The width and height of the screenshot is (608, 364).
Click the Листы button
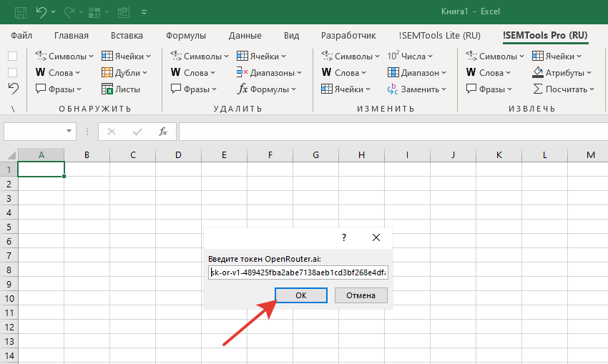[121, 89]
